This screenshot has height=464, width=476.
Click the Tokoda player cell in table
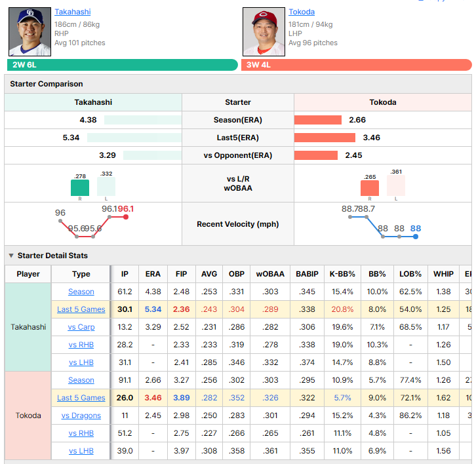pyautogui.click(x=28, y=416)
